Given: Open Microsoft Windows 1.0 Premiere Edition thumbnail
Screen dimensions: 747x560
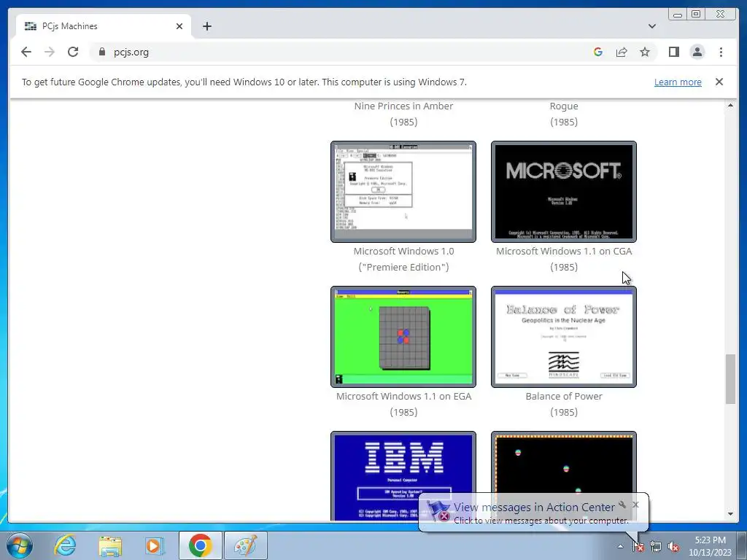Looking at the screenshot, I should [x=403, y=192].
